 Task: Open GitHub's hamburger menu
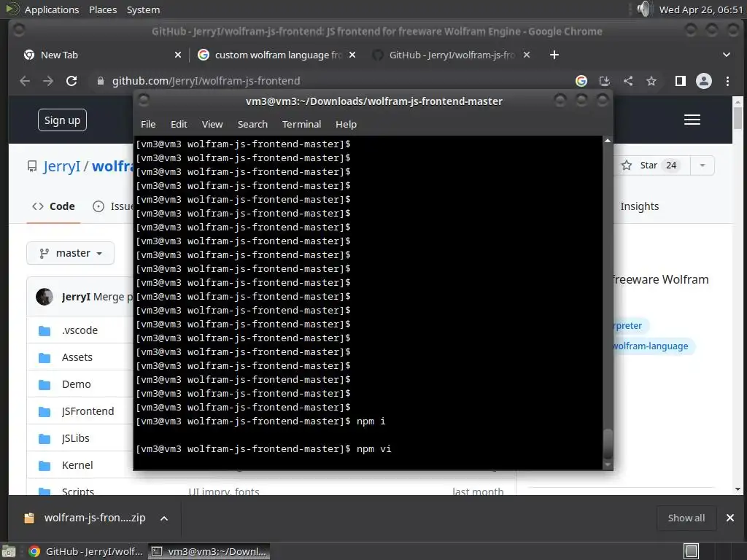692,120
